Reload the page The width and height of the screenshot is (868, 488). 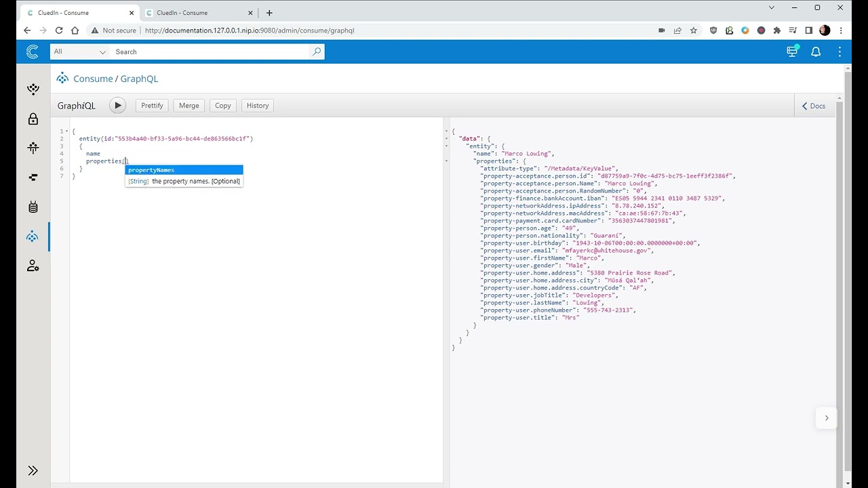pos(59,30)
